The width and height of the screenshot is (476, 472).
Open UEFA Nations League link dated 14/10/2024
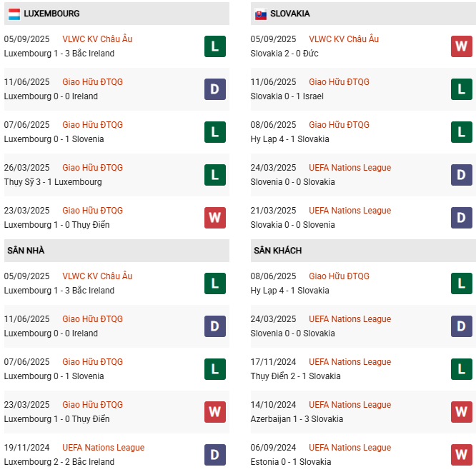coord(349,405)
